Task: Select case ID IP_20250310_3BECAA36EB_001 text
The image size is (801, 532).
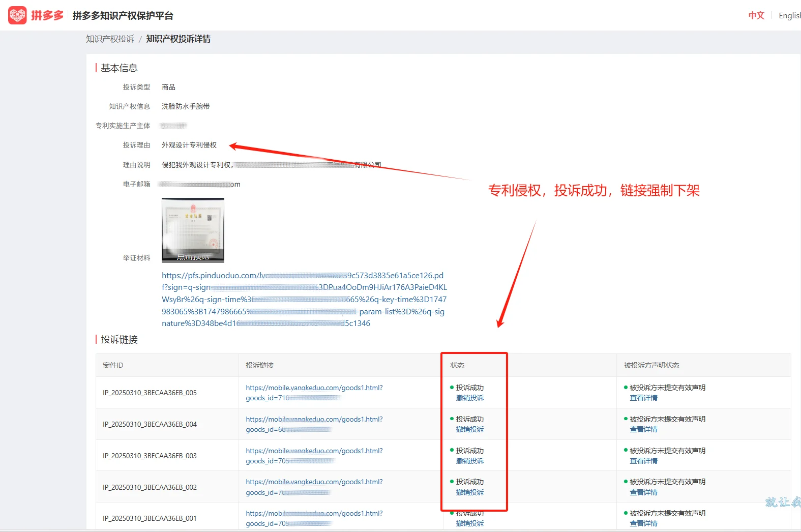Action: pyautogui.click(x=150, y=518)
